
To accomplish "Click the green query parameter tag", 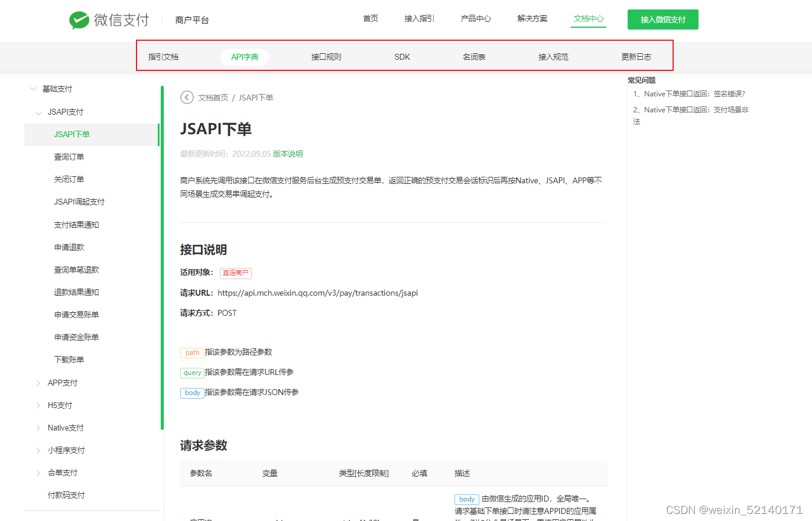I will tap(192, 373).
